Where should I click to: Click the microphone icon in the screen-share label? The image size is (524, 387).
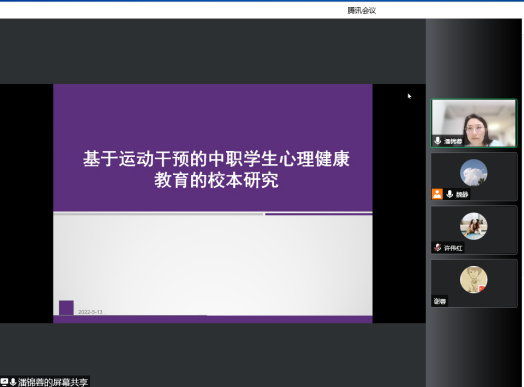pos(13,382)
